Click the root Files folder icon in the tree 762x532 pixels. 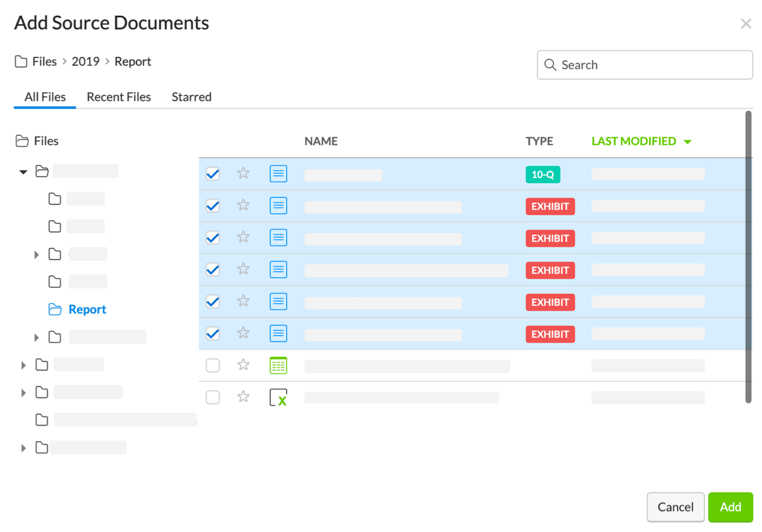click(x=22, y=141)
